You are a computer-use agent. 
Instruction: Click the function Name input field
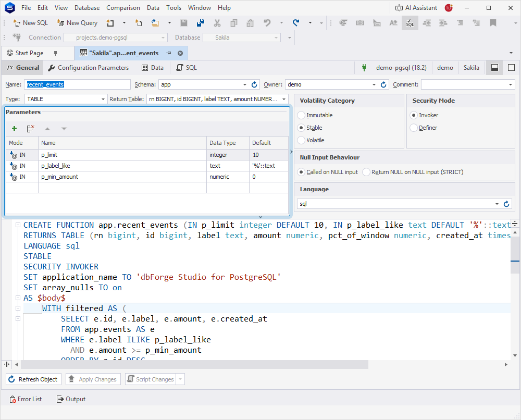(x=77, y=85)
